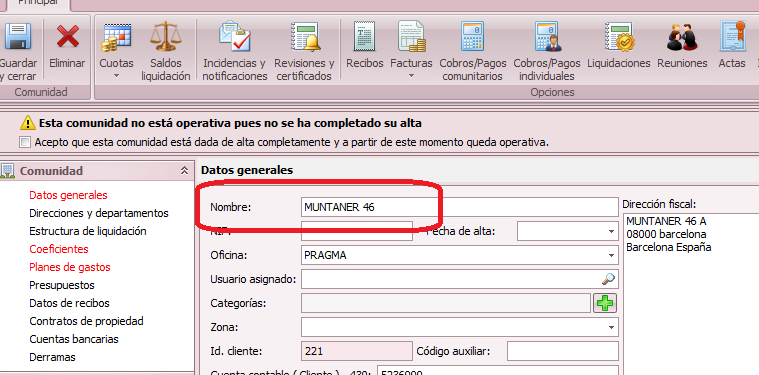
Task: Open the Fecha de alta date dropdown
Action: (x=611, y=231)
